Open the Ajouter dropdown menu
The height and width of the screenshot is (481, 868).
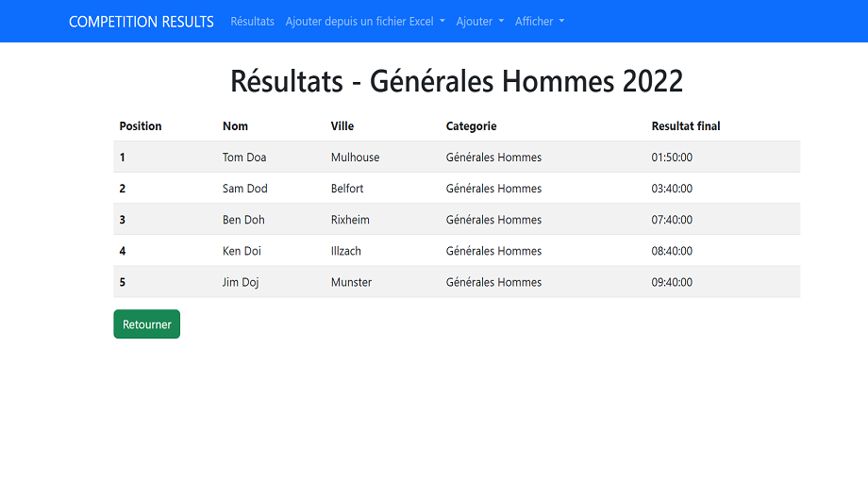tap(480, 22)
